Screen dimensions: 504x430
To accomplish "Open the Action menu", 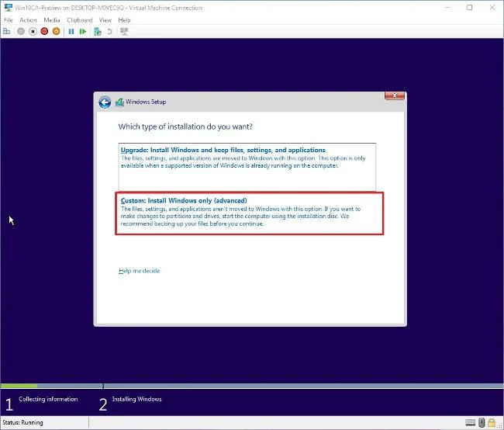I will click(x=28, y=20).
